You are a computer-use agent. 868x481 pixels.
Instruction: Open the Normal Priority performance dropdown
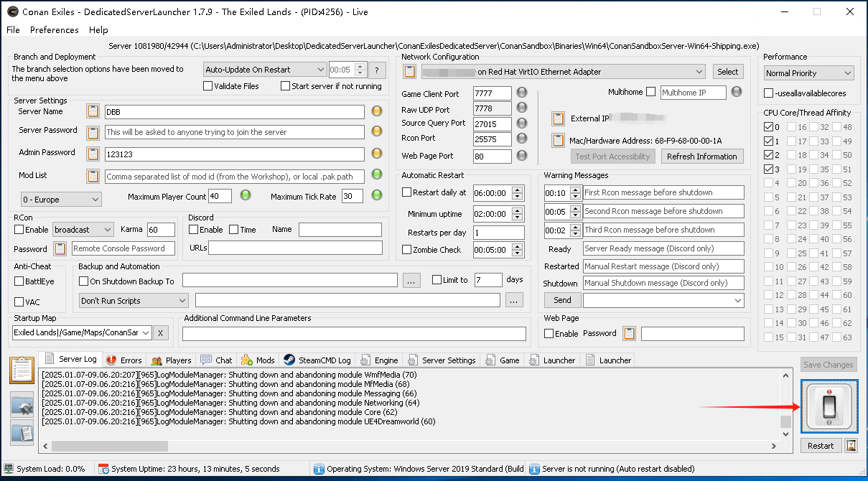click(x=808, y=73)
